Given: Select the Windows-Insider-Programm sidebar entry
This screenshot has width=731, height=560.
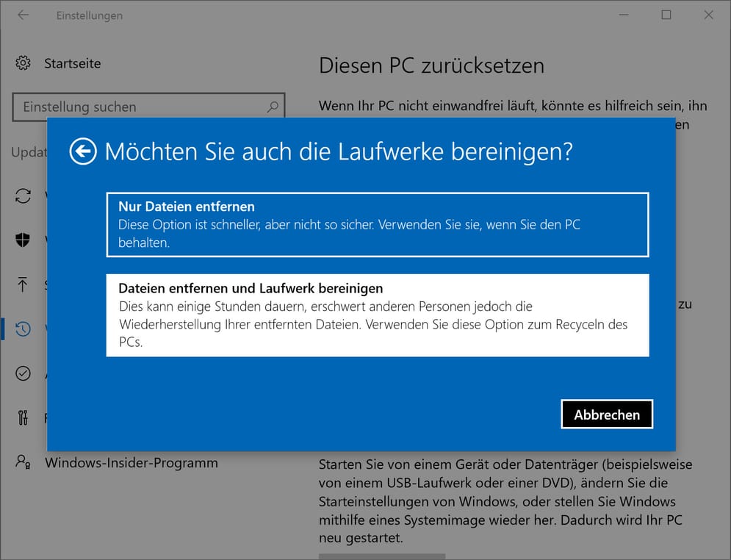Looking at the screenshot, I should pyautogui.click(x=132, y=463).
